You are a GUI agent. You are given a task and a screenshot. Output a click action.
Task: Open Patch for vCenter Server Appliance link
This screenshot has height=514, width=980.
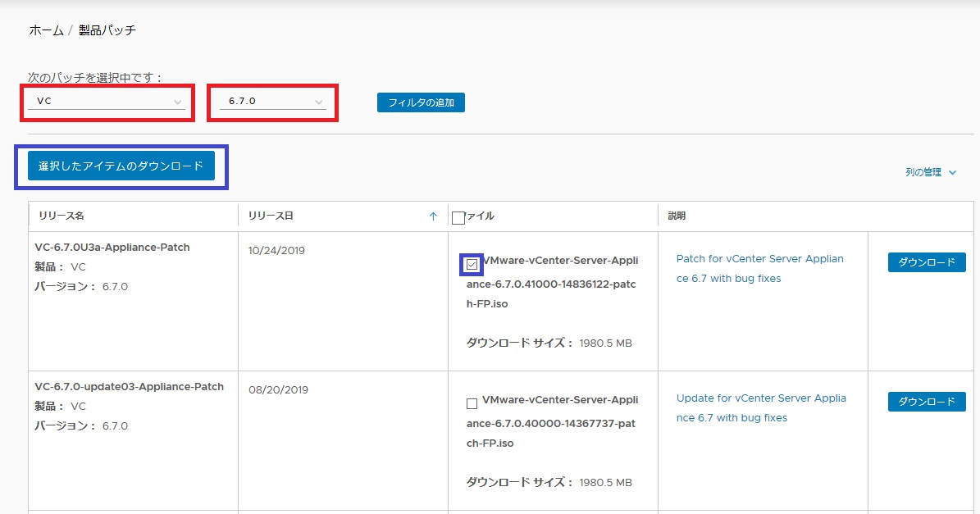[760, 269]
